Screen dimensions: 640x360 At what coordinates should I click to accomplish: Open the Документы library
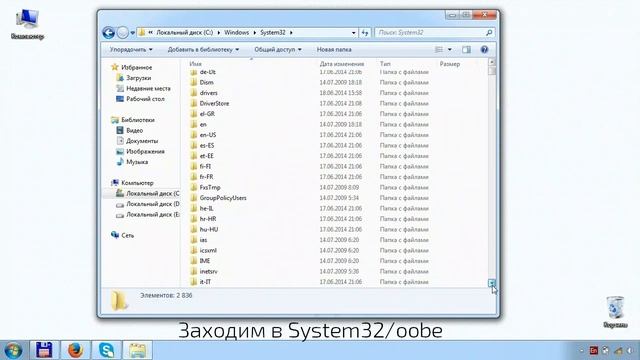click(142, 141)
